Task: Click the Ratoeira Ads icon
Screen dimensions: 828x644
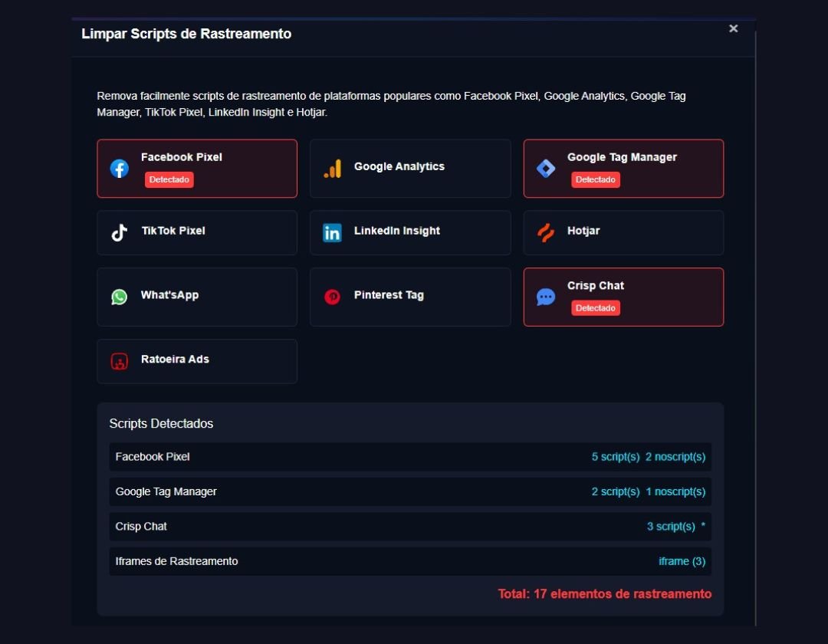Action: pyautogui.click(x=119, y=361)
